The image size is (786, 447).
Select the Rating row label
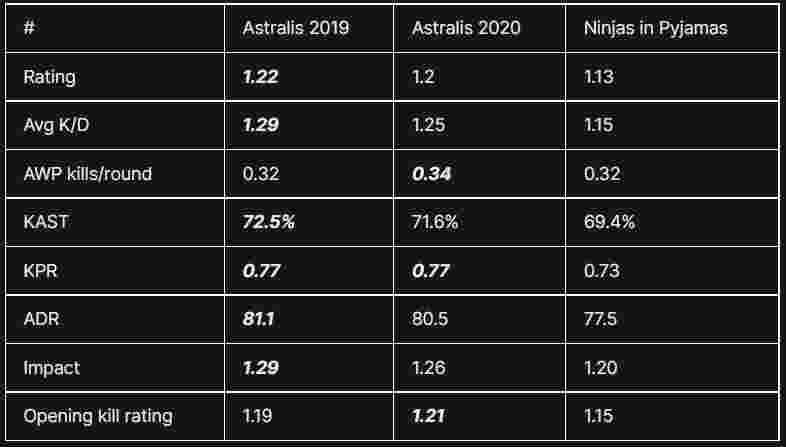point(49,77)
